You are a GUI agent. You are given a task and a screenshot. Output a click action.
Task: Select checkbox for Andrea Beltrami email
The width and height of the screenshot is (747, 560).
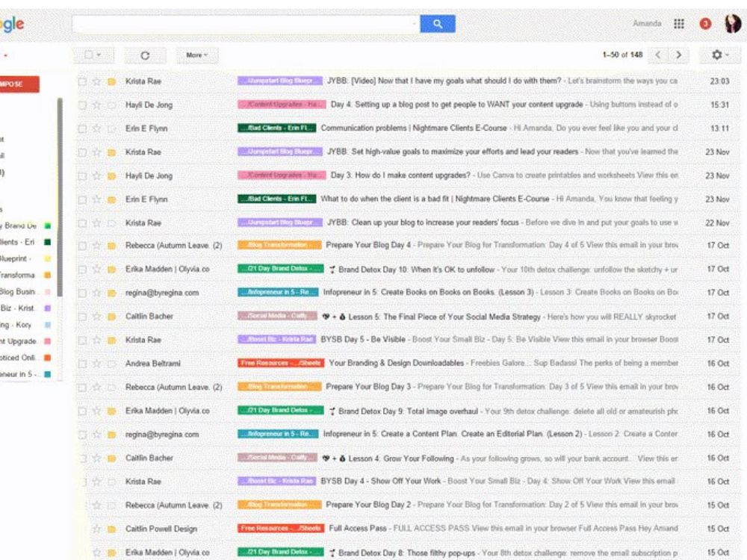[x=82, y=364]
